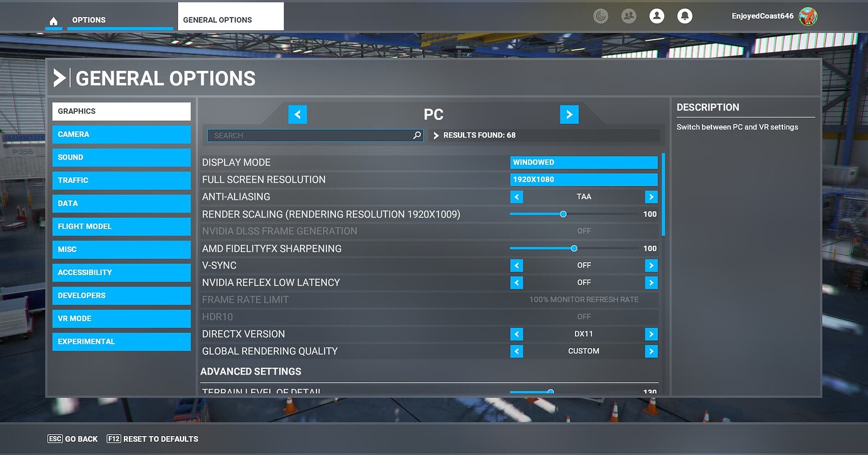Click inside the search field
868x455 pixels.
(x=302, y=135)
